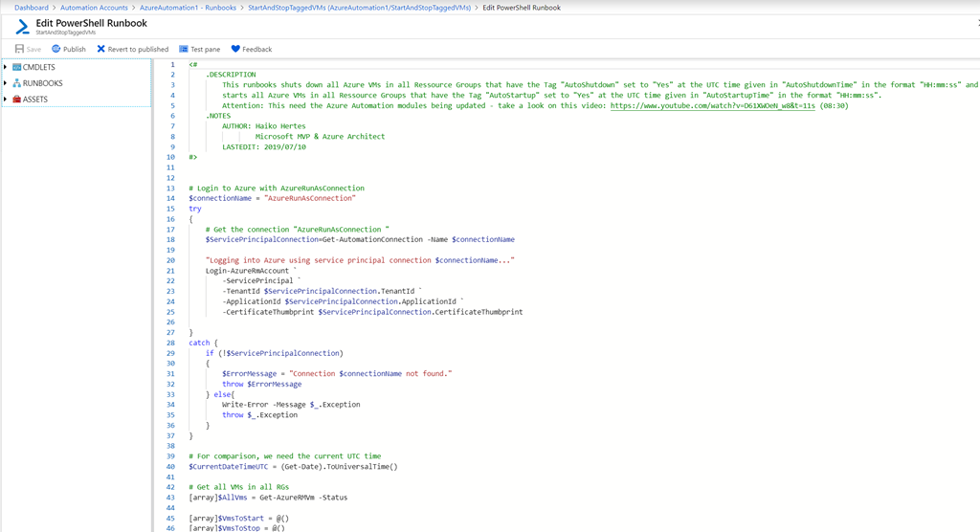Screen dimensions: 980x532
Task: Click the RUNBOOKS node icon
Action: tap(16, 83)
